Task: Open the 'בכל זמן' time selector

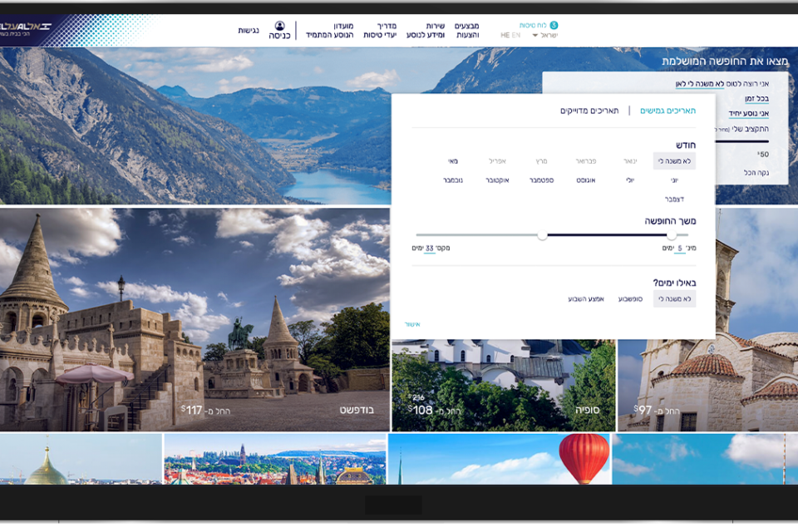Action: click(x=756, y=99)
